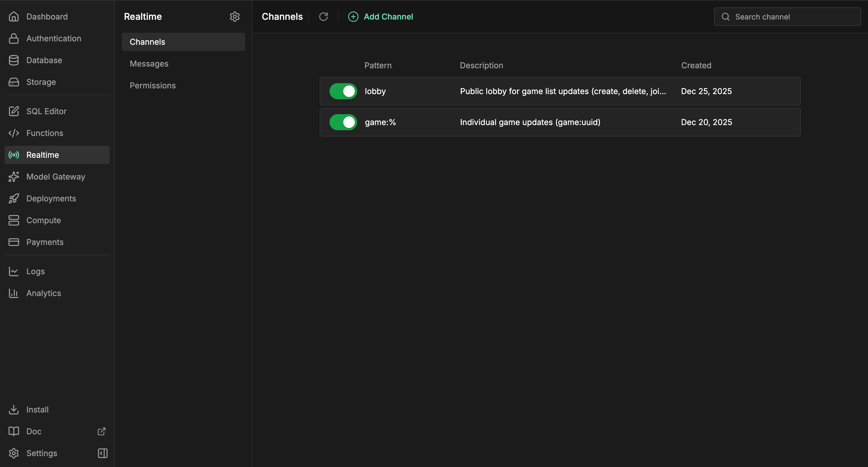Open Settings label at sidebar bottom
The image size is (868, 467).
[42, 453]
